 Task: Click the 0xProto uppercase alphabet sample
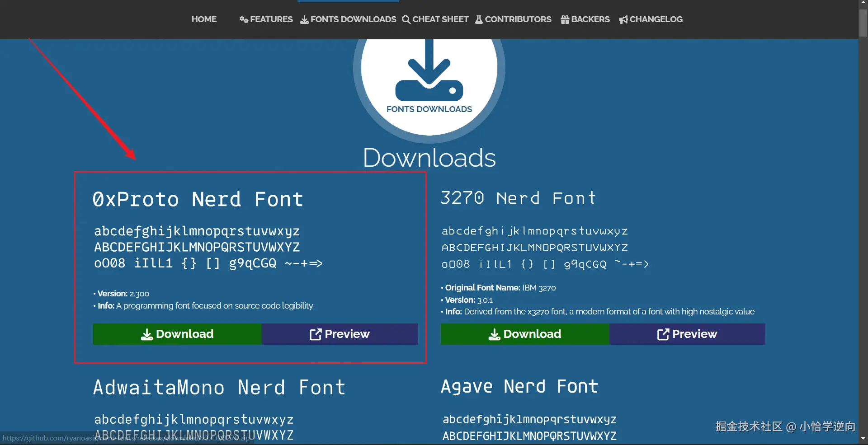coord(197,247)
